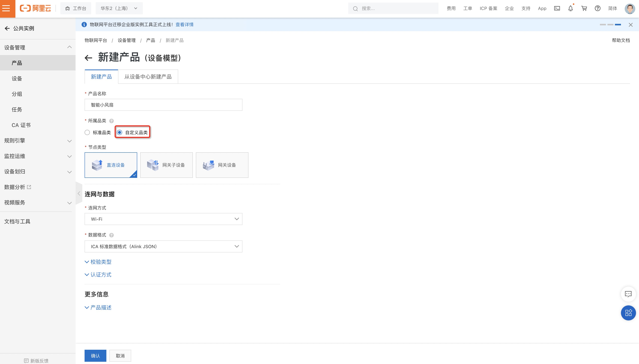Click 取消 button to cancel
This screenshot has width=639, height=364.
tap(121, 356)
